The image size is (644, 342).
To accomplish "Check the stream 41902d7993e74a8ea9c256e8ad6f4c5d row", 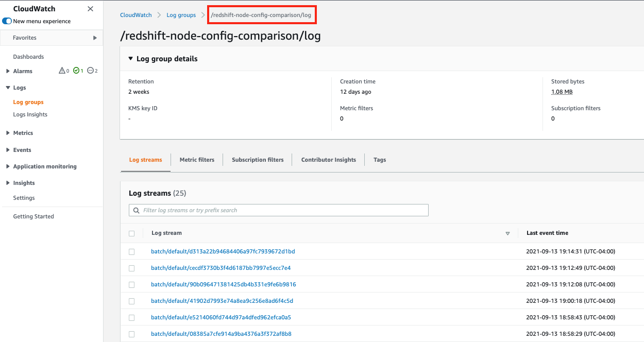I will click(131, 301).
